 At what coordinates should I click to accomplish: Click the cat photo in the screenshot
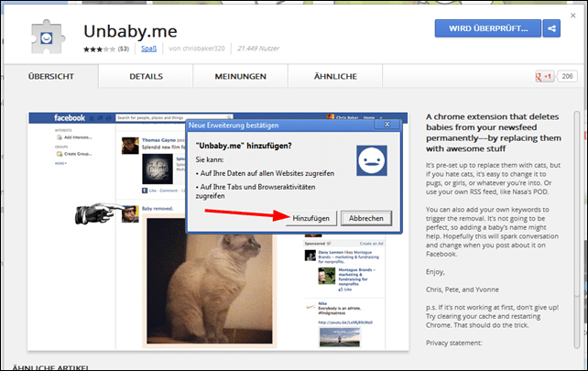pyautogui.click(x=210, y=281)
